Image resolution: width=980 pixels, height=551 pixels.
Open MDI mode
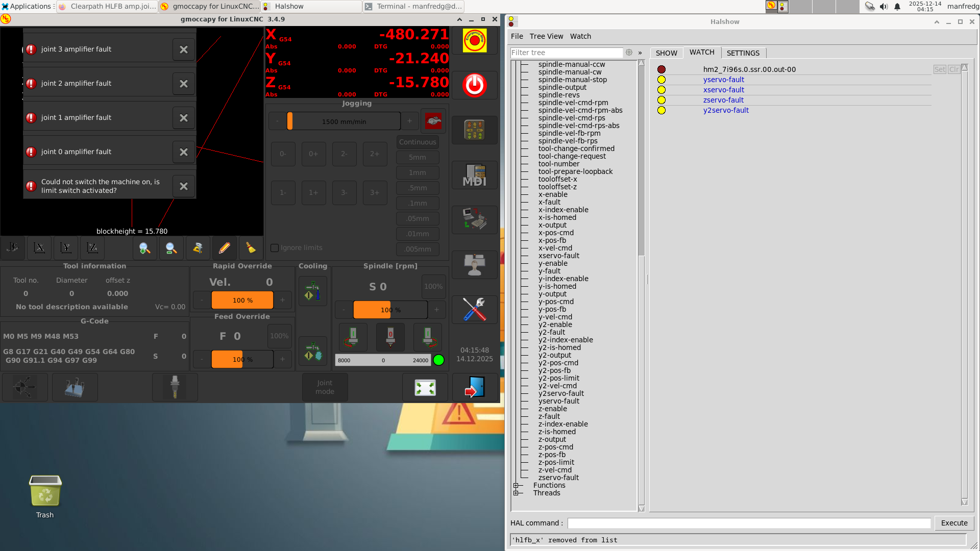coord(474,175)
